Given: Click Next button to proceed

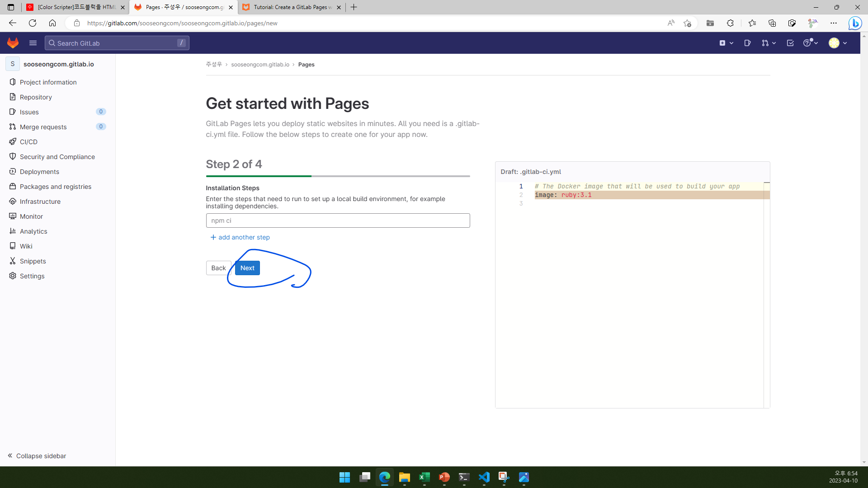Looking at the screenshot, I should click(x=247, y=267).
